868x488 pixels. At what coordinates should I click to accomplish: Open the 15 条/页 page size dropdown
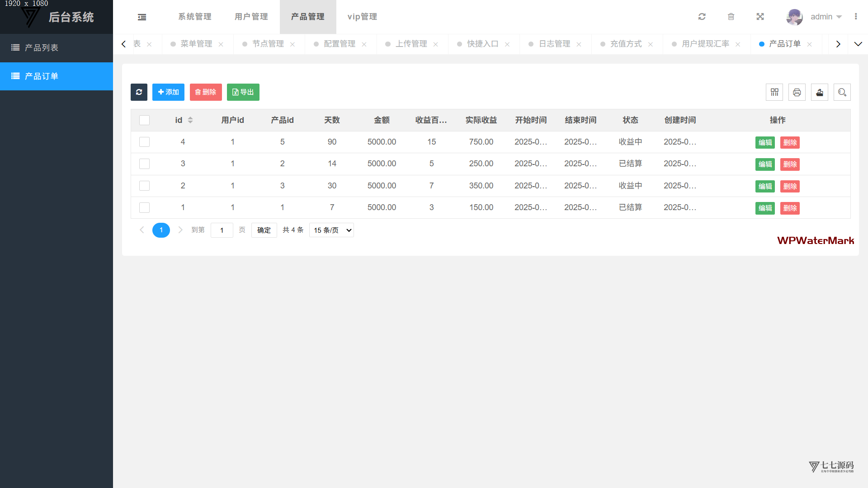(x=331, y=230)
